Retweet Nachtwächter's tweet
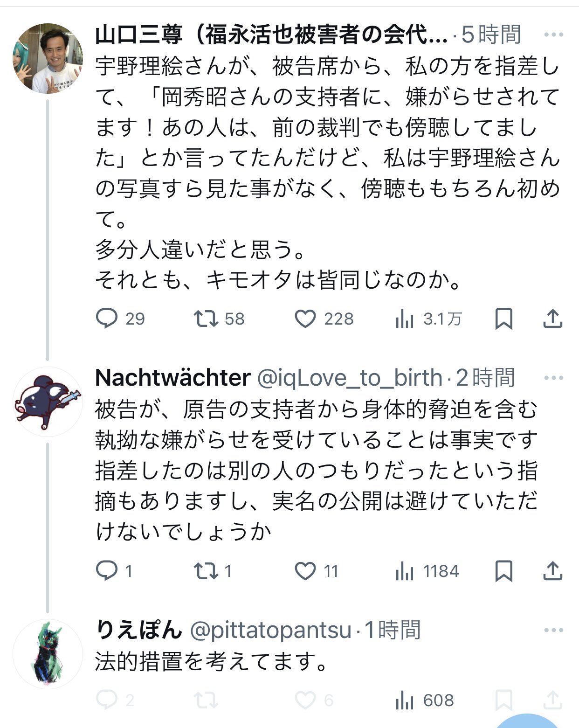 (x=206, y=571)
